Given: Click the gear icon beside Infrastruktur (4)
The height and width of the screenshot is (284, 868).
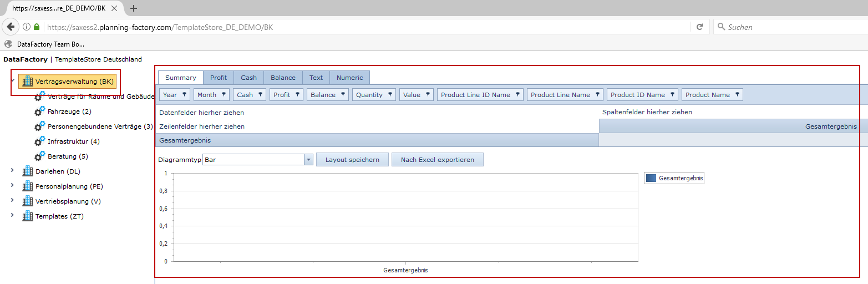Looking at the screenshot, I should pyautogui.click(x=39, y=141).
